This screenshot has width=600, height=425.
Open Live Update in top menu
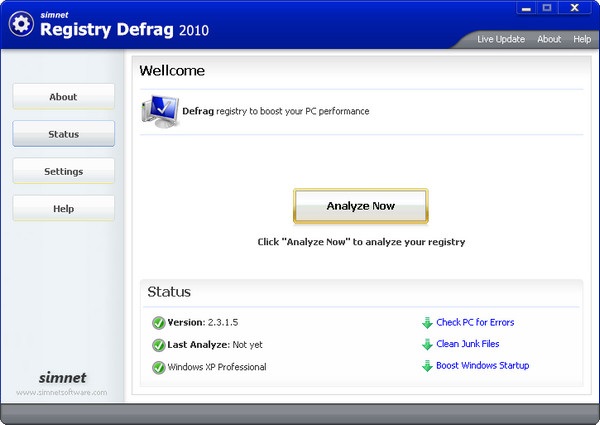501,39
